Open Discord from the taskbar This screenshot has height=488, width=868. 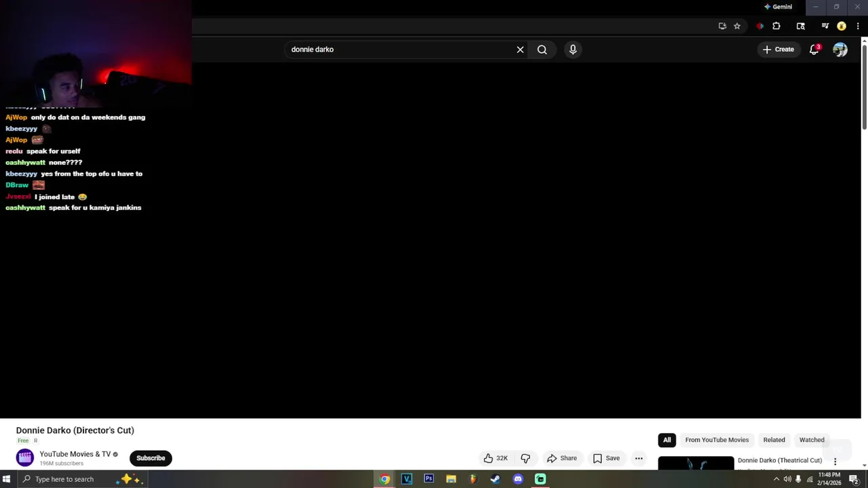[x=518, y=479]
